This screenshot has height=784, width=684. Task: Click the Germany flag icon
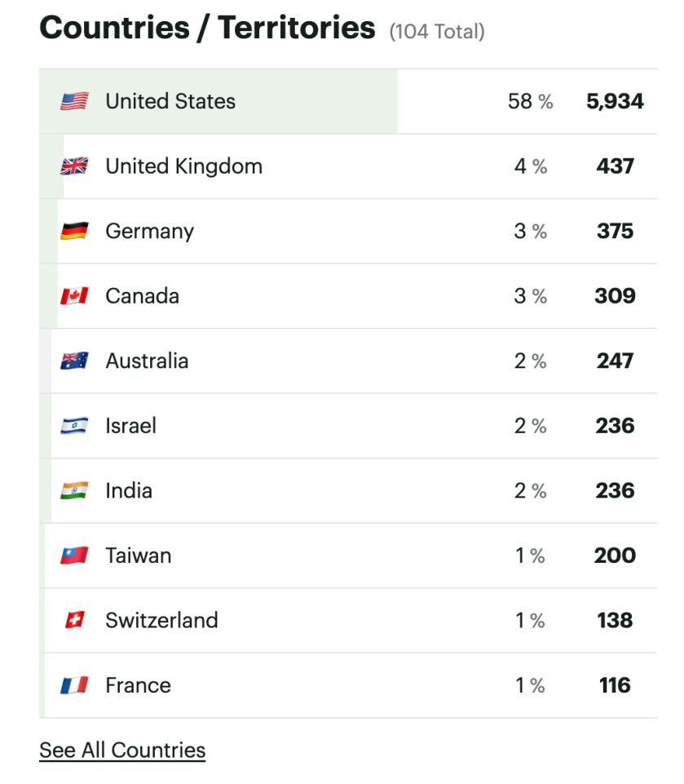point(74,232)
